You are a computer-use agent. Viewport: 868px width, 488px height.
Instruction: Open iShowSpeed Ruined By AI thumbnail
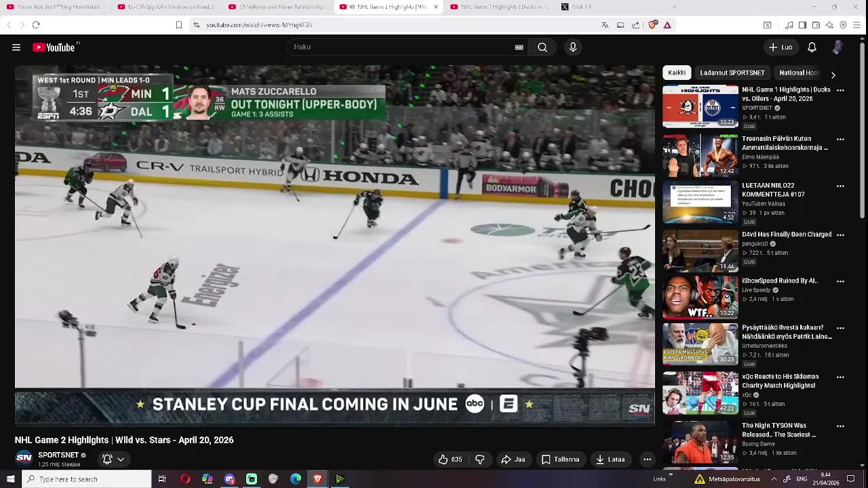pos(701,297)
